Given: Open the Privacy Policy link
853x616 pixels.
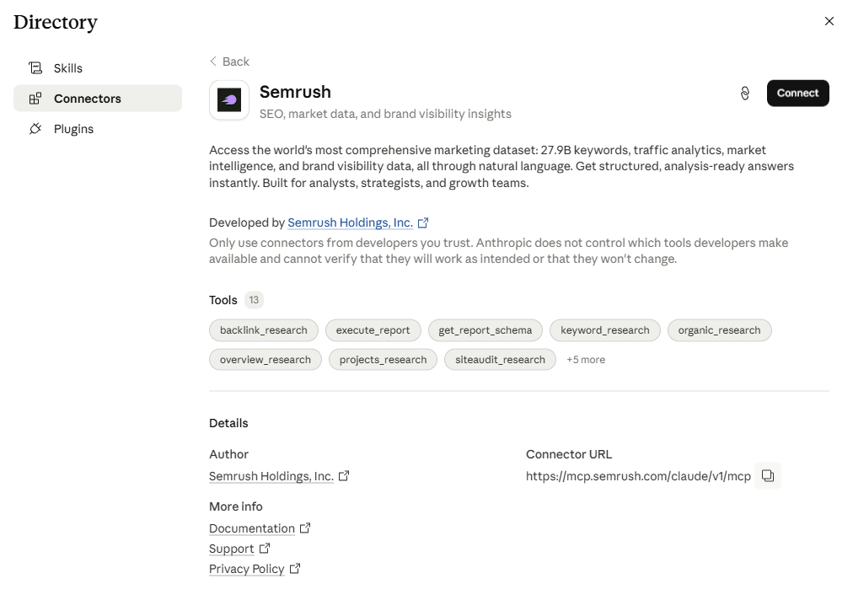Looking at the screenshot, I should [x=246, y=568].
